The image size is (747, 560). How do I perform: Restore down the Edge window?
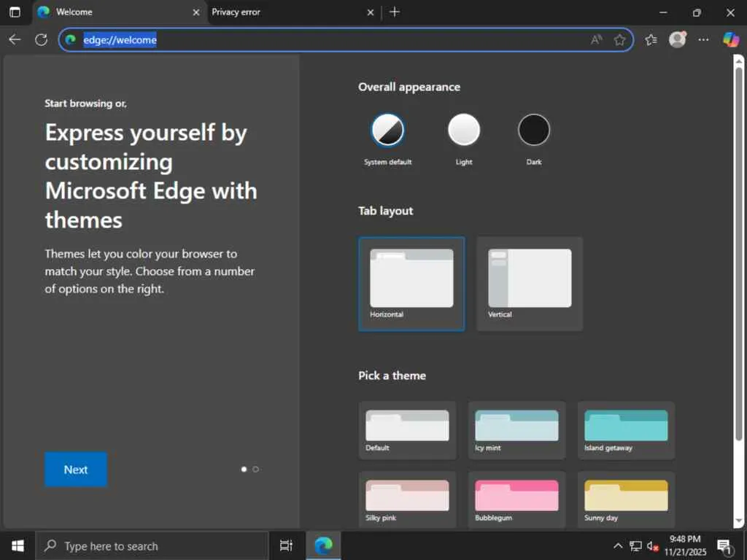697,12
